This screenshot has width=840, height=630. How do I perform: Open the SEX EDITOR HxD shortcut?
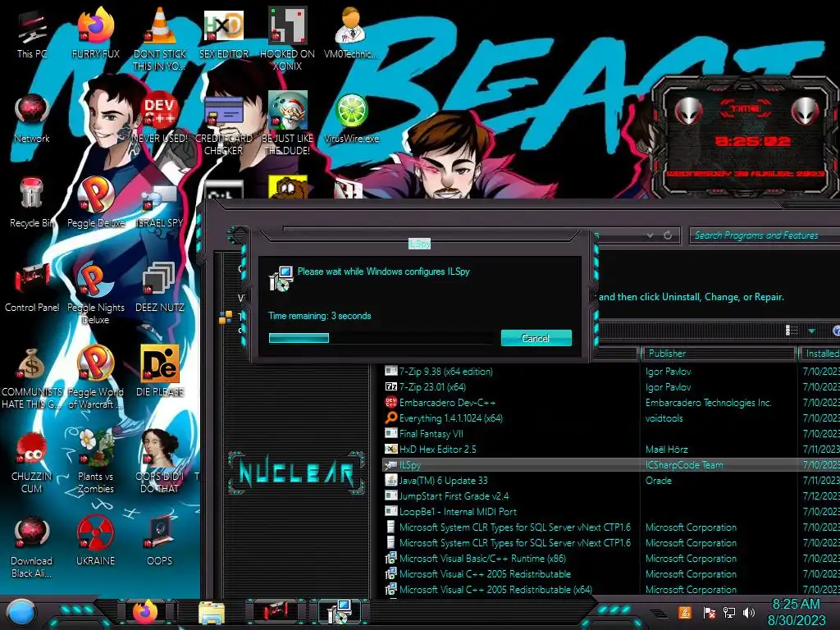pos(224,34)
